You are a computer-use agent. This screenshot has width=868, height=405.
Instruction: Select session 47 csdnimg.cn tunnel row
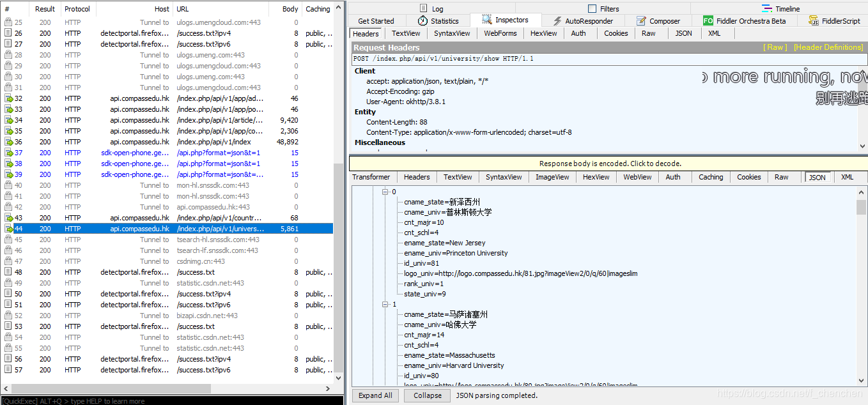[167, 261]
